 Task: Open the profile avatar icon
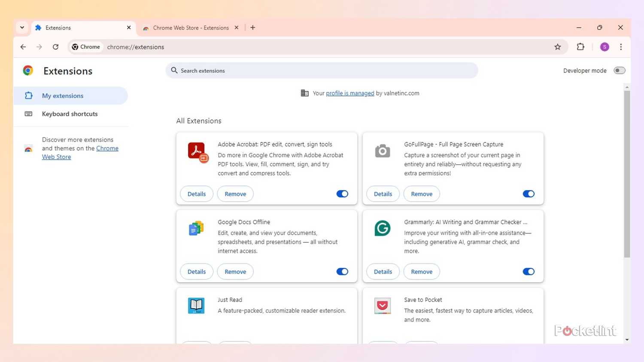coord(605,47)
